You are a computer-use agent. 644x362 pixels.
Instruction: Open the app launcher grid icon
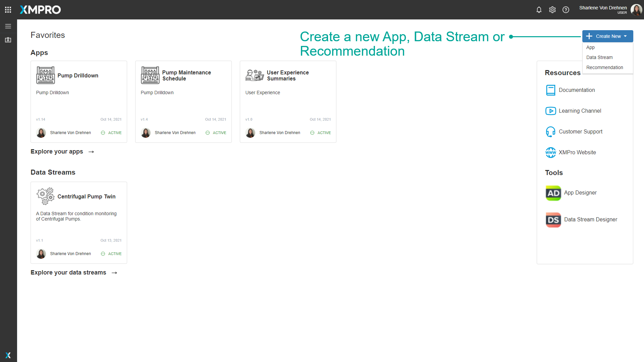point(8,9)
